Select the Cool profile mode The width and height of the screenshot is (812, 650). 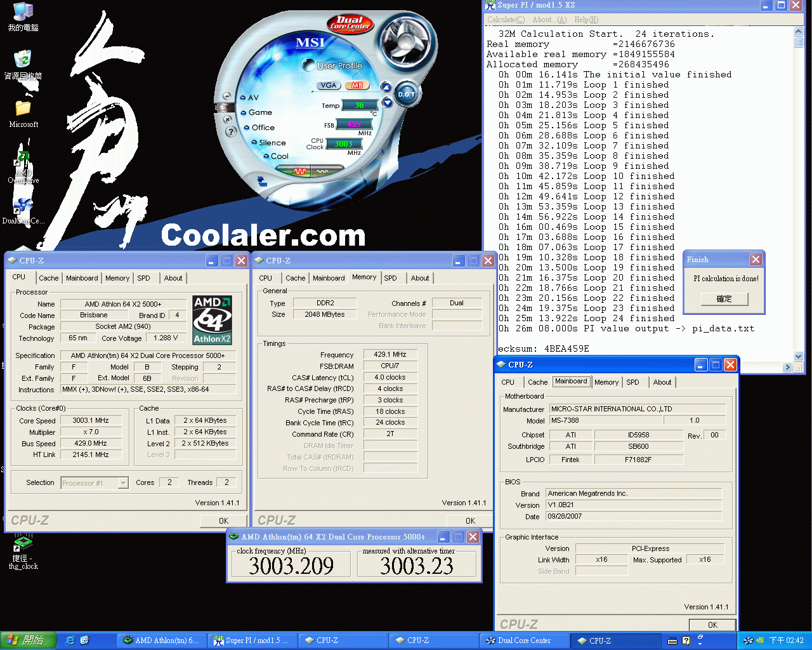coord(276,156)
